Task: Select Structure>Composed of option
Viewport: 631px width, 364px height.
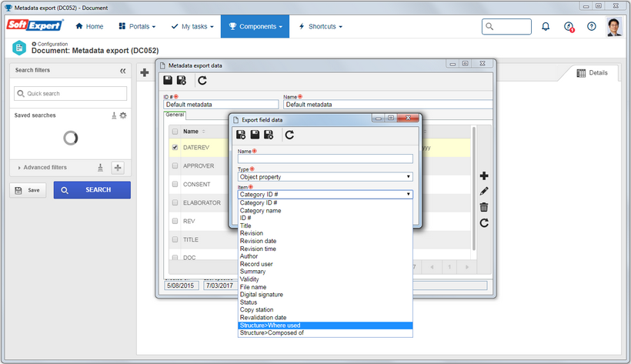Action: [x=326, y=333]
